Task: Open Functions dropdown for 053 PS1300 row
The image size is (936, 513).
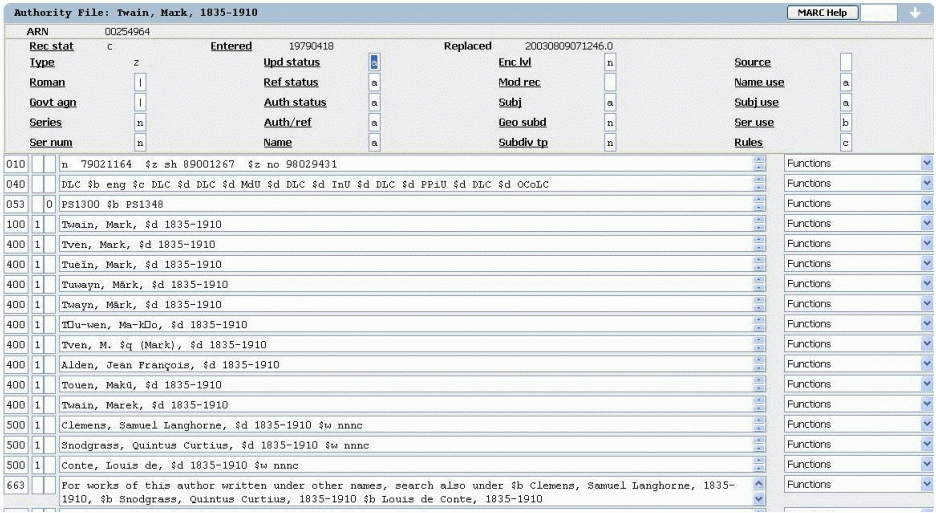Action: pos(857,204)
